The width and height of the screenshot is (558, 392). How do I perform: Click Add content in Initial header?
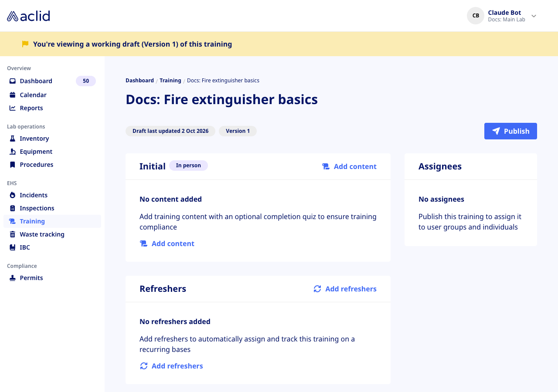349,166
